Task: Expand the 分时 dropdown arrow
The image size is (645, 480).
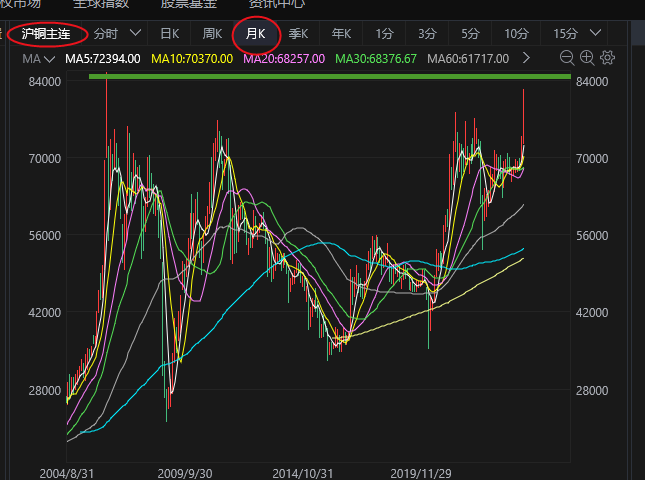Action: coord(135,33)
